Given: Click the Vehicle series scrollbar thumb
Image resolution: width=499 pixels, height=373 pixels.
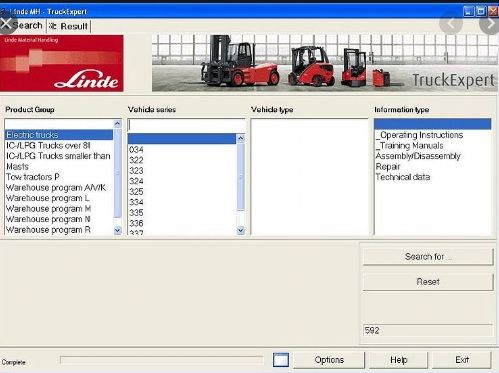Looking at the screenshot, I should pyautogui.click(x=240, y=177).
